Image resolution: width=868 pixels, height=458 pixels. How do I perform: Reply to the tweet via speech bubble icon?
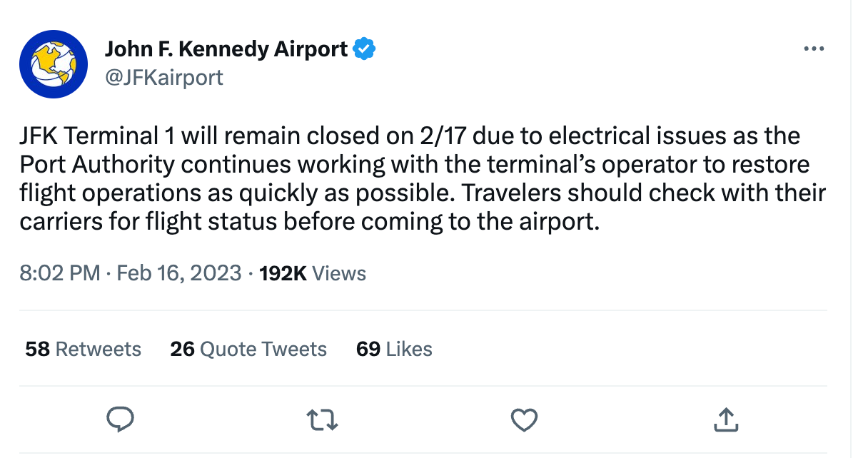121,420
